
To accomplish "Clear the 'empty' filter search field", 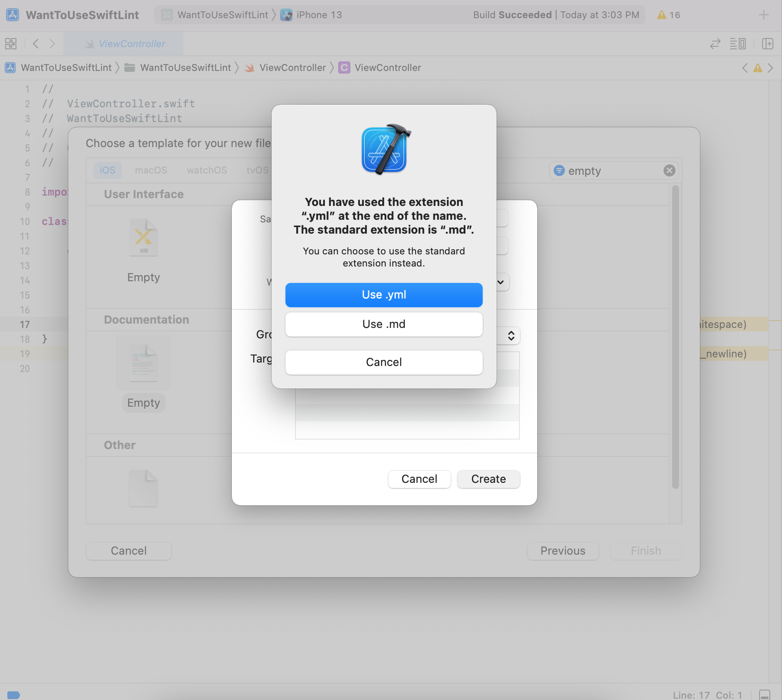I will [x=669, y=170].
